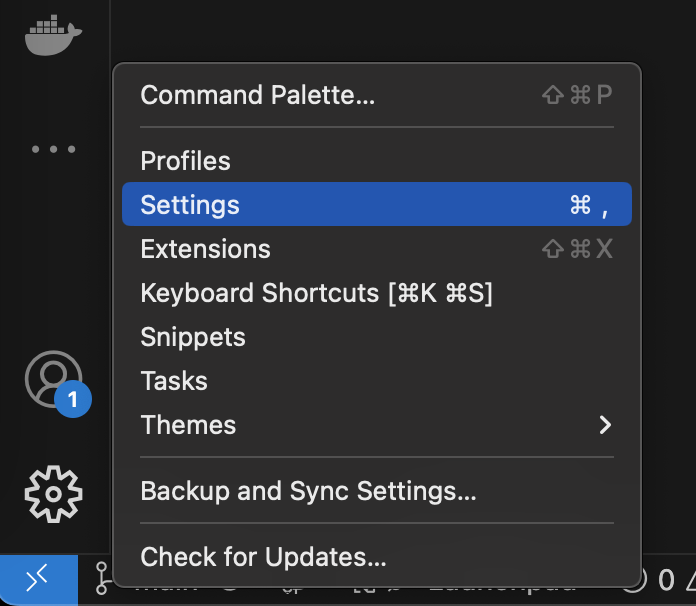This screenshot has width=696, height=606.
Task: Open Keyboard Shortcuts editor
Action: tap(316, 293)
